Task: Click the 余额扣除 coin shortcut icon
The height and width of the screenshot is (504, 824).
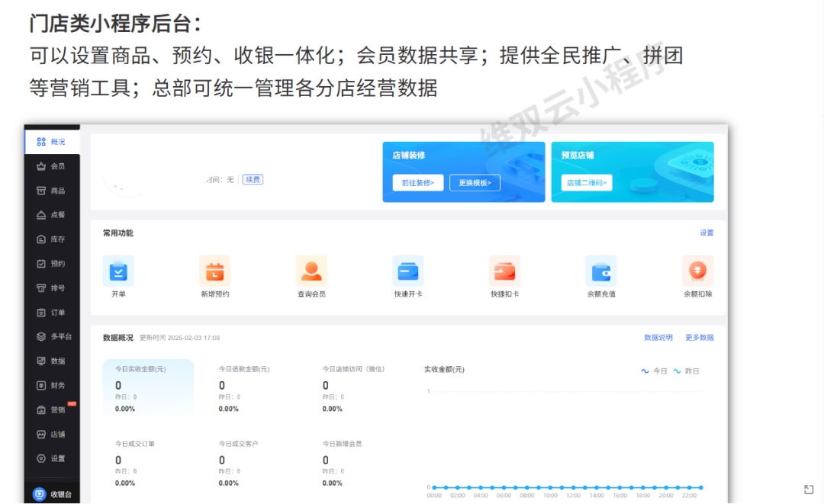Action: tap(698, 271)
